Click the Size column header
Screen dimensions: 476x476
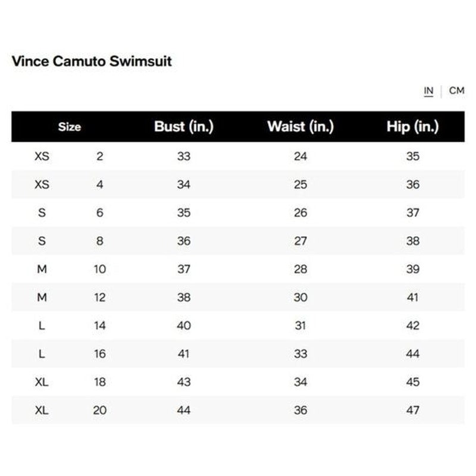[x=70, y=127]
